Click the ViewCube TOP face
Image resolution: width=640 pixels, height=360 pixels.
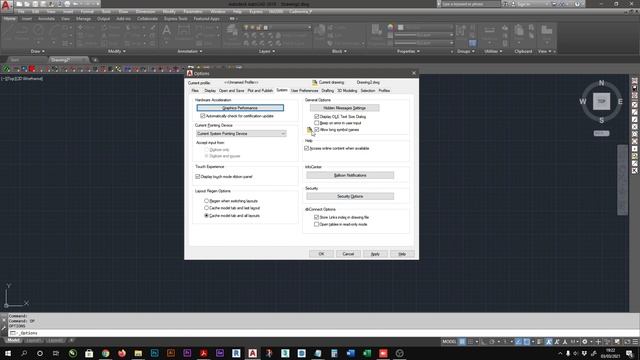click(x=601, y=101)
